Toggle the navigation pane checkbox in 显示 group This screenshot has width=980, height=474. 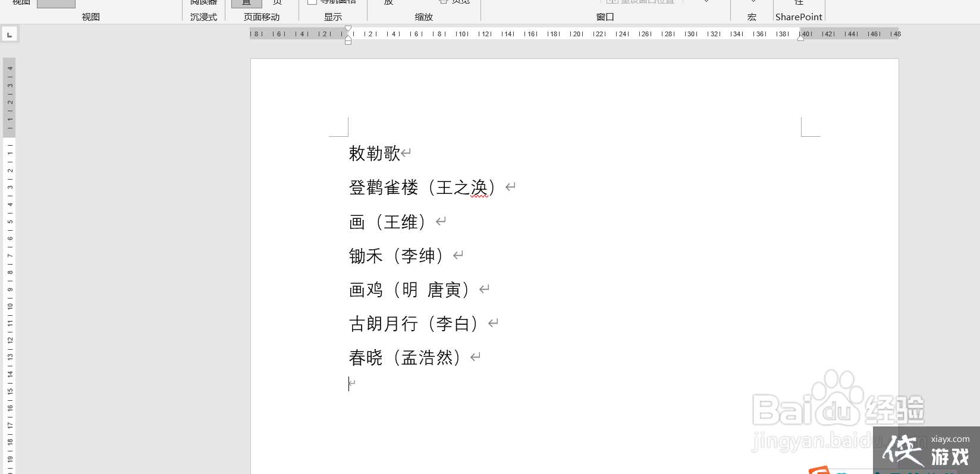(312, 2)
